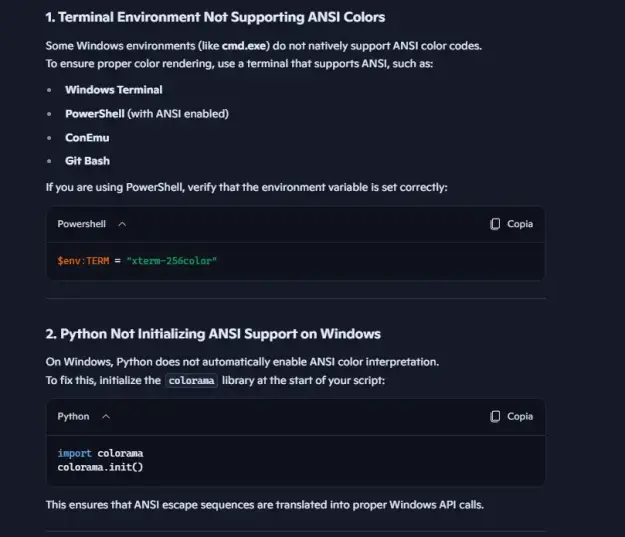Click the $env:TERM variable in code
Image resolution: width=625 pixels, height=537 pixels.
click(83, 261)
